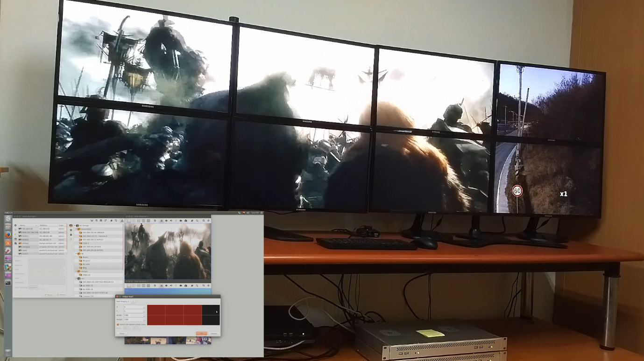
Task: Select the 192.168.105.26-CMSBOX tree item
Action: click(93, 233)
